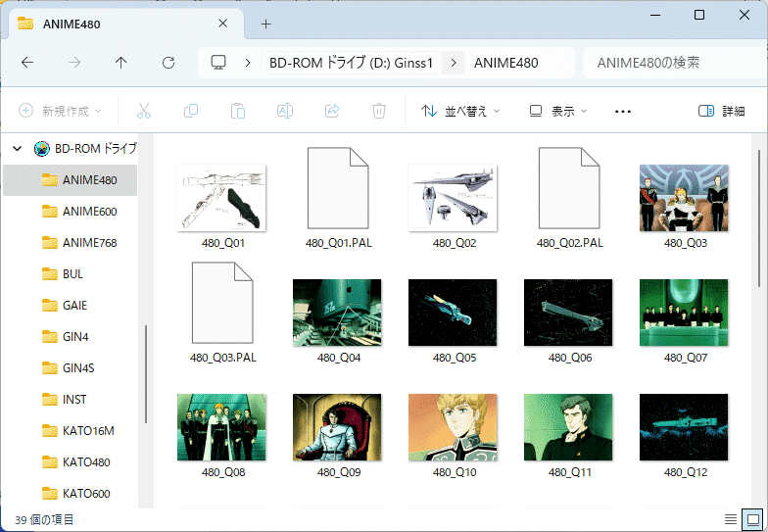Select the 480_Q05 image thumbnail
The image size is (768, 532).
pyautogui.click(x=453, y=313)
